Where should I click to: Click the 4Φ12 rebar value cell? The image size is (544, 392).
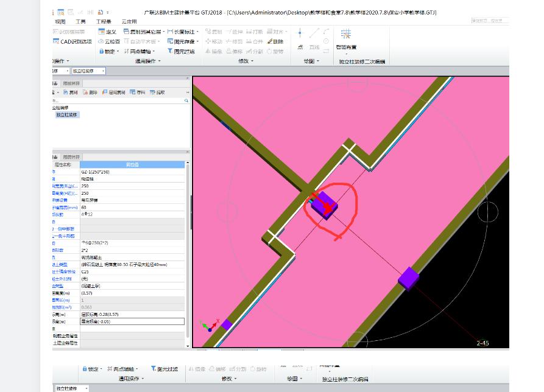(x=132, y=214)
